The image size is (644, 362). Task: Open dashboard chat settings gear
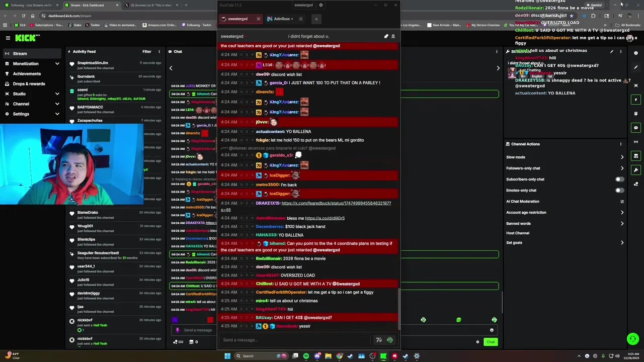[477, 342]
